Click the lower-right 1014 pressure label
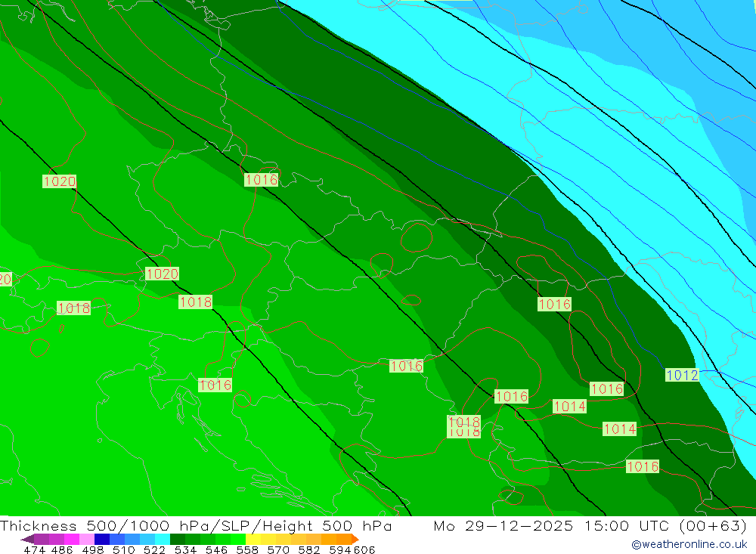Image resolution: width=756 pixels, height=554 pixels. pos(620,429)
